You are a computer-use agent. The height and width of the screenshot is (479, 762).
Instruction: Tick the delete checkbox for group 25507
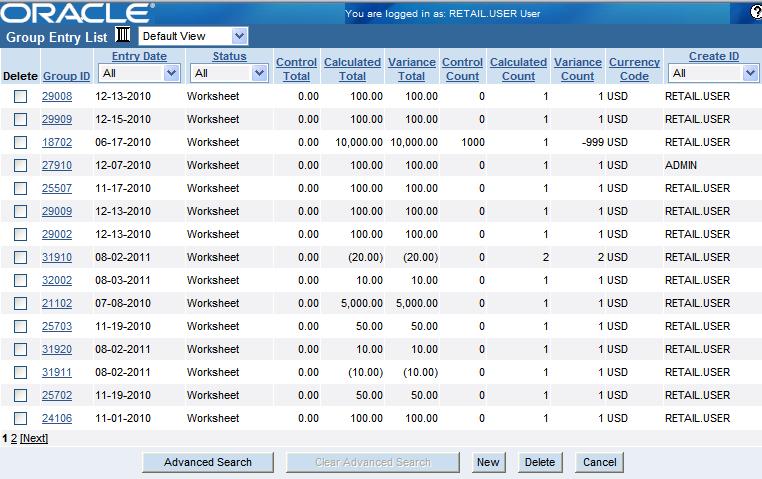coord(20,188)
